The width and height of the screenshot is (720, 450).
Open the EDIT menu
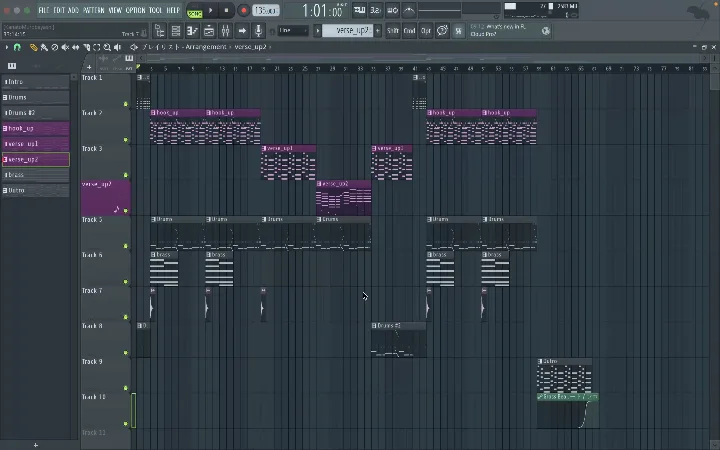tap(59, 10)
